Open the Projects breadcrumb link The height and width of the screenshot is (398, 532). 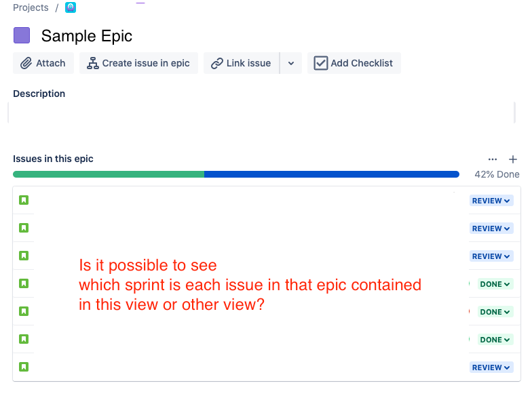coord(31,7)
